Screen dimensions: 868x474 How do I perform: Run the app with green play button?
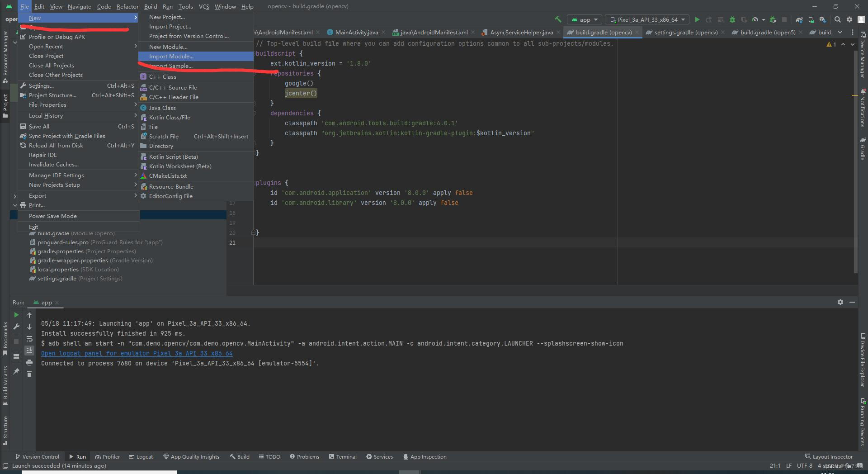pyautogui.click(x=697, y=19)
